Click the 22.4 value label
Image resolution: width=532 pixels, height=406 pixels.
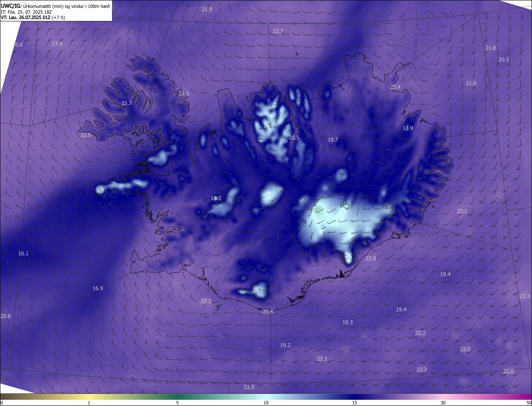point(395,87)
